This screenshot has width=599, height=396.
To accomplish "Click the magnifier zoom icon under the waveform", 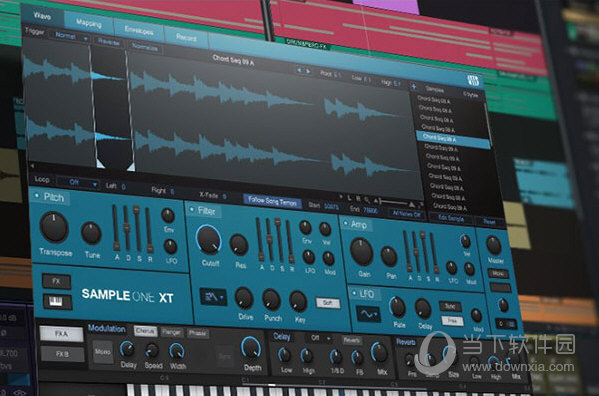I will point(366,199).
